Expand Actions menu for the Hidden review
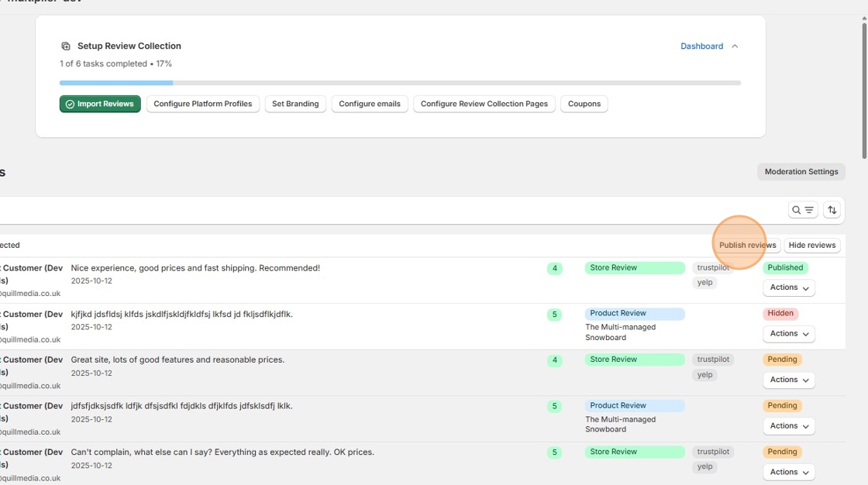Image resolution: width=868 pixels, height=485 pixels. pyautogui.click(x=789, y=334)
